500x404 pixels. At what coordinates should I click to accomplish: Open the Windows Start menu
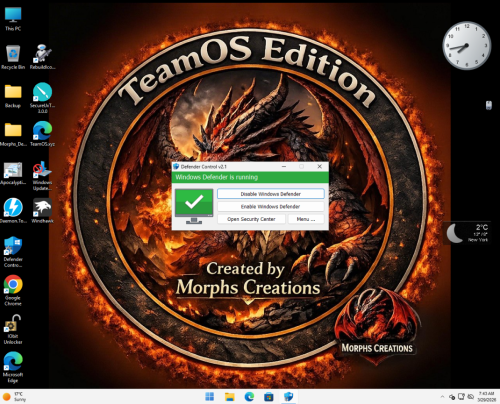[x=210, y=397]
